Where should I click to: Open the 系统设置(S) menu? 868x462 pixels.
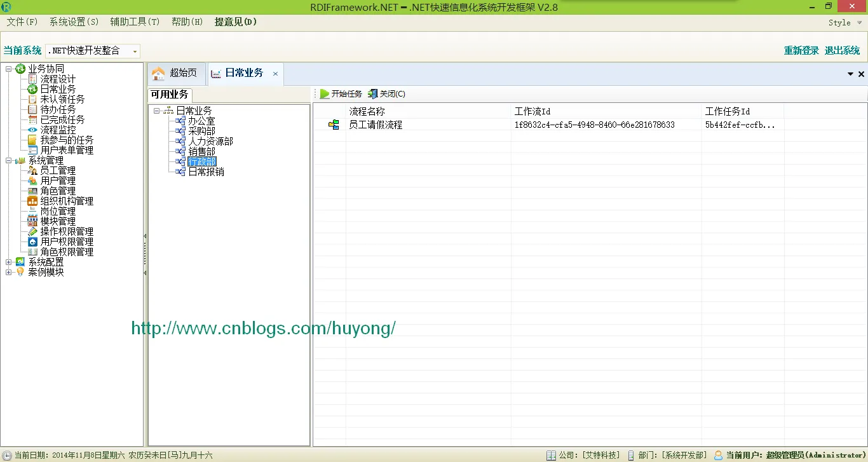pyautogui.click(x=74, y=22)
